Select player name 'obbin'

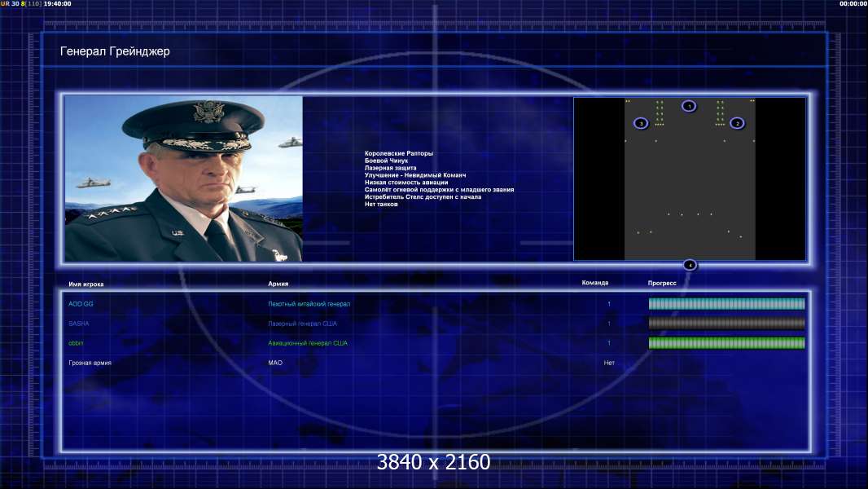[x=76, y=343]
